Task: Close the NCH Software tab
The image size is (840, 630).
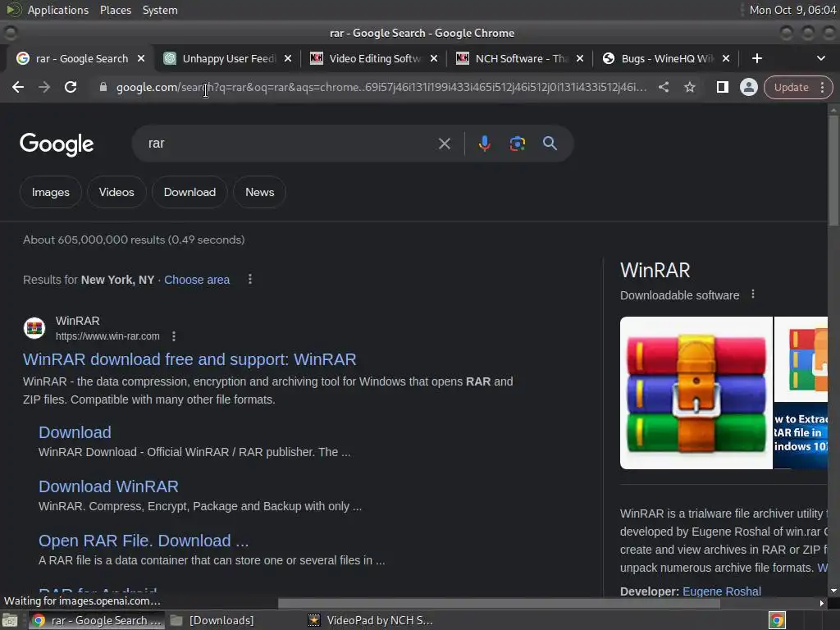Action: click(580, 58)
